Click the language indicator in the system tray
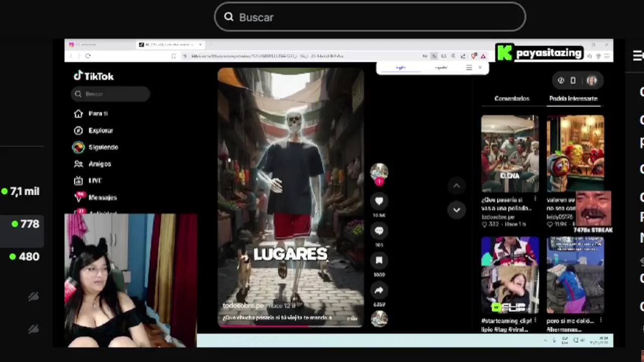The width and height of the screenshot is (644, 362). click(x=565, y=340)
